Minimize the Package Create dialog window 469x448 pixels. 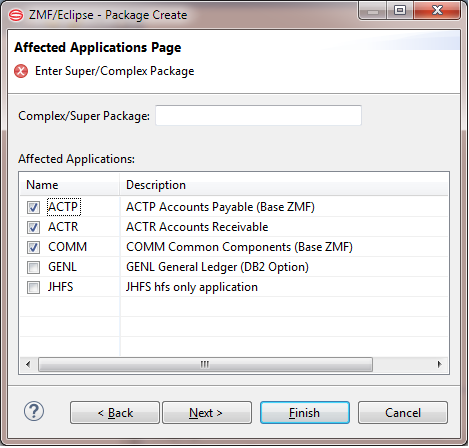click(x=373, y=10)
